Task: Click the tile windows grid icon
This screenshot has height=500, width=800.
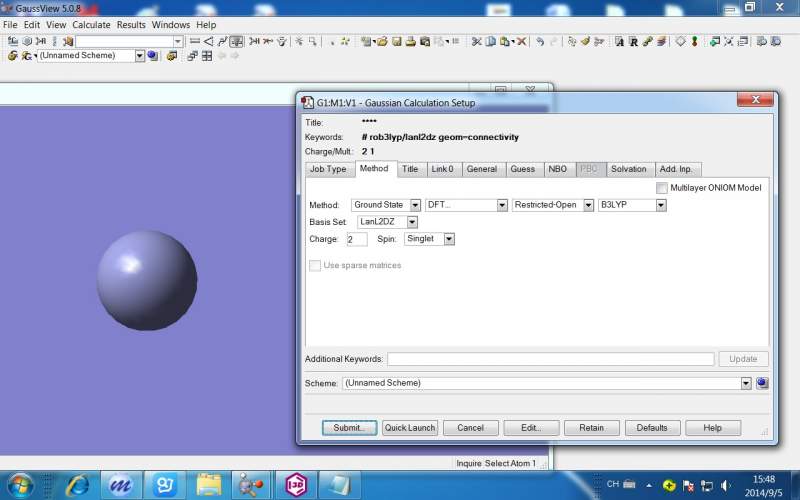Action: point(207,56)
